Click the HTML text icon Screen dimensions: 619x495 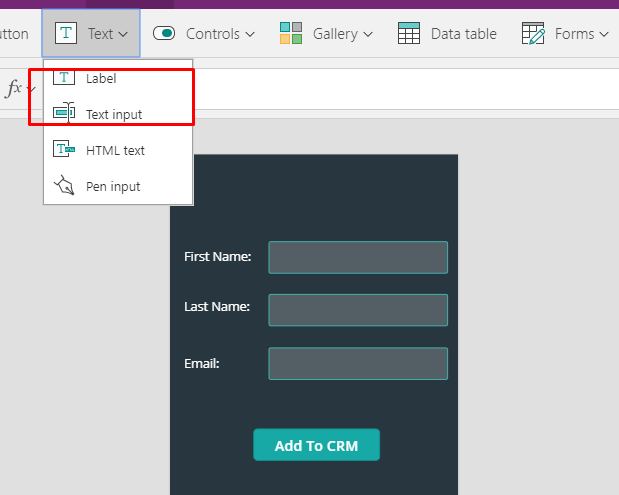point(64,150)
